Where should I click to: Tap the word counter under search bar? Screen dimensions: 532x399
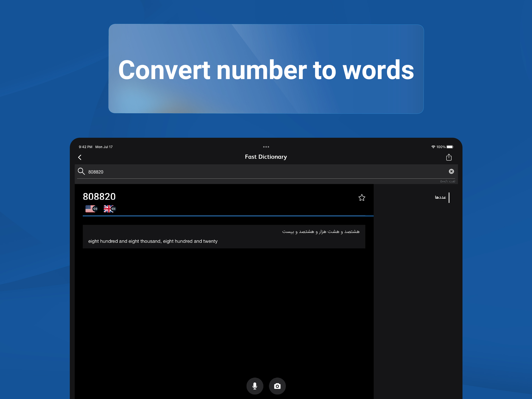point(447,181)
